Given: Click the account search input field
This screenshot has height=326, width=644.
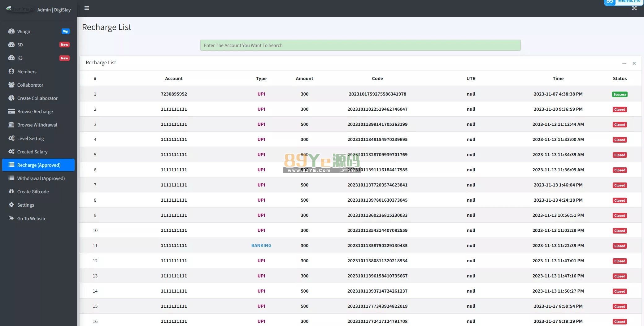Looking at the screenshot, I should point(360,45).
